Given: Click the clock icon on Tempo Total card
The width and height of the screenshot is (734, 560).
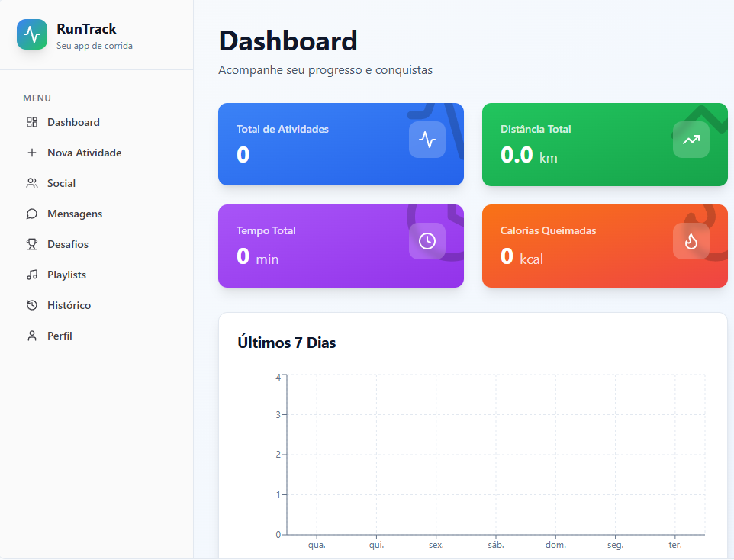Looking at the screenshot, I should (x=427, y=241).
